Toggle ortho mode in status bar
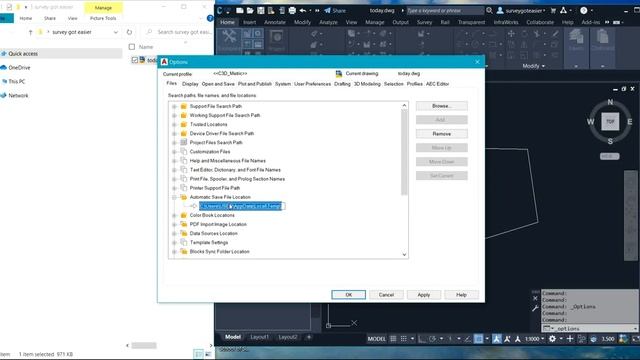 [x=422, y=339]
